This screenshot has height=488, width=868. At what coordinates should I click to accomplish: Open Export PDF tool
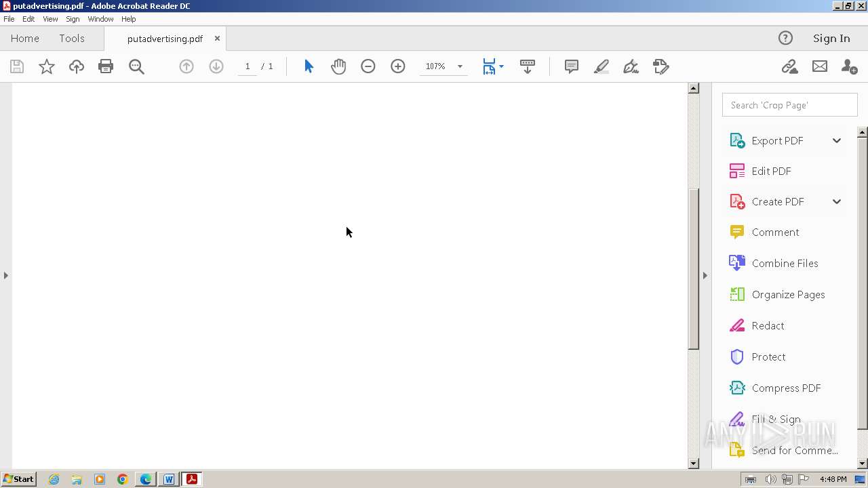[777, 140]
